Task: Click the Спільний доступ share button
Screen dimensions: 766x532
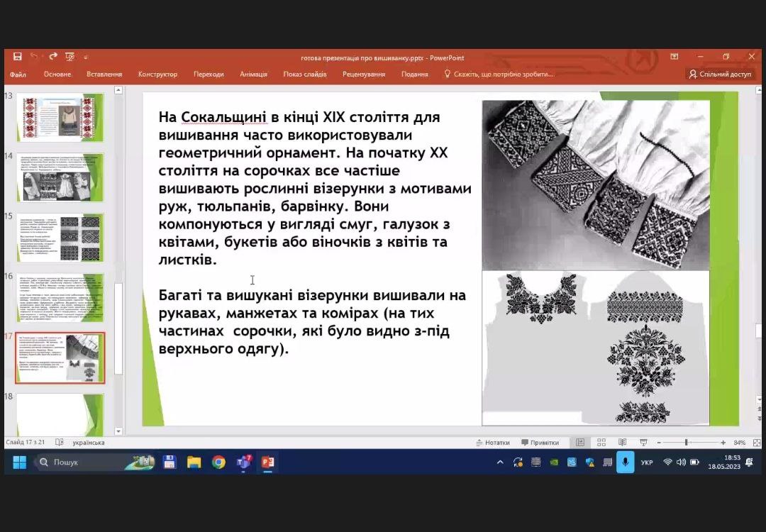Action: tap(719, 74)
